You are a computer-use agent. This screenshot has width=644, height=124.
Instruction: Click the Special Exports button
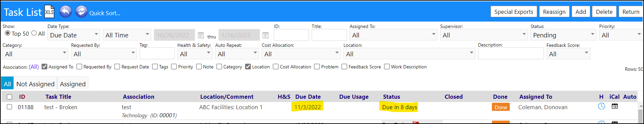[514, 12]
